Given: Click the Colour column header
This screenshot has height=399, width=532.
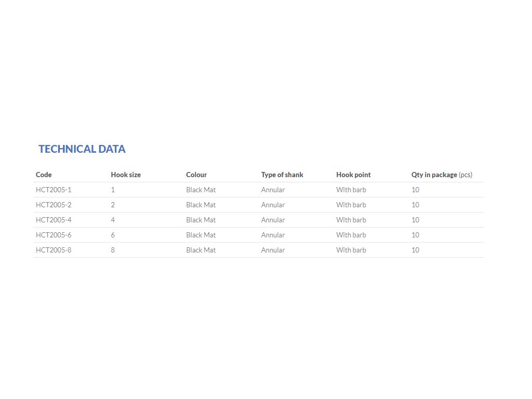Looking at the screenshot, I should point(196,175).
